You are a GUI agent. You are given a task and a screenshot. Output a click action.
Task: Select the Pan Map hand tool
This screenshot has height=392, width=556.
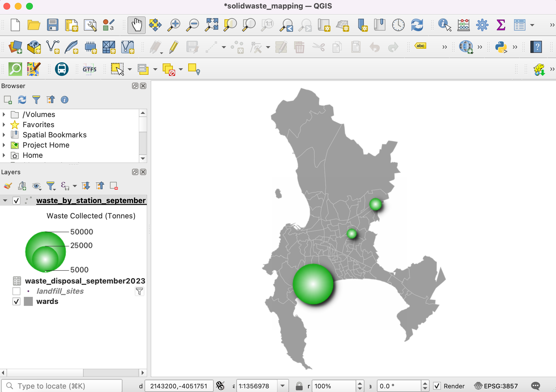coord(136,25)
